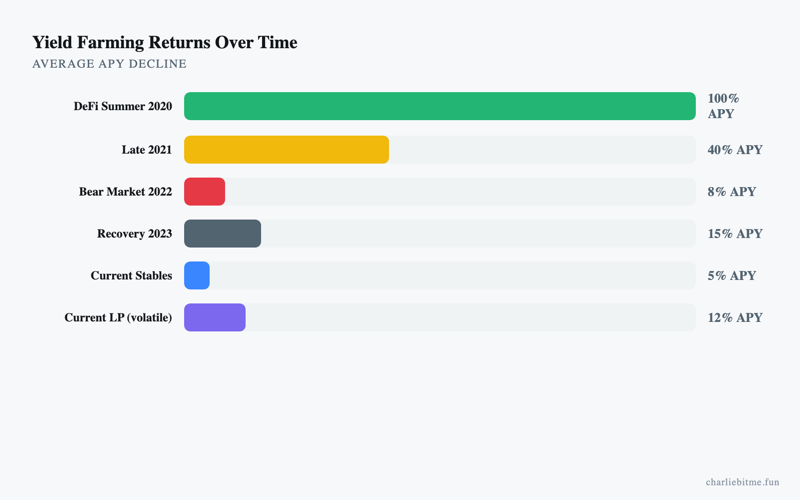Select the Bear Market 2022 label
This screenshot has height=500, width=800.
pos(126,191)
